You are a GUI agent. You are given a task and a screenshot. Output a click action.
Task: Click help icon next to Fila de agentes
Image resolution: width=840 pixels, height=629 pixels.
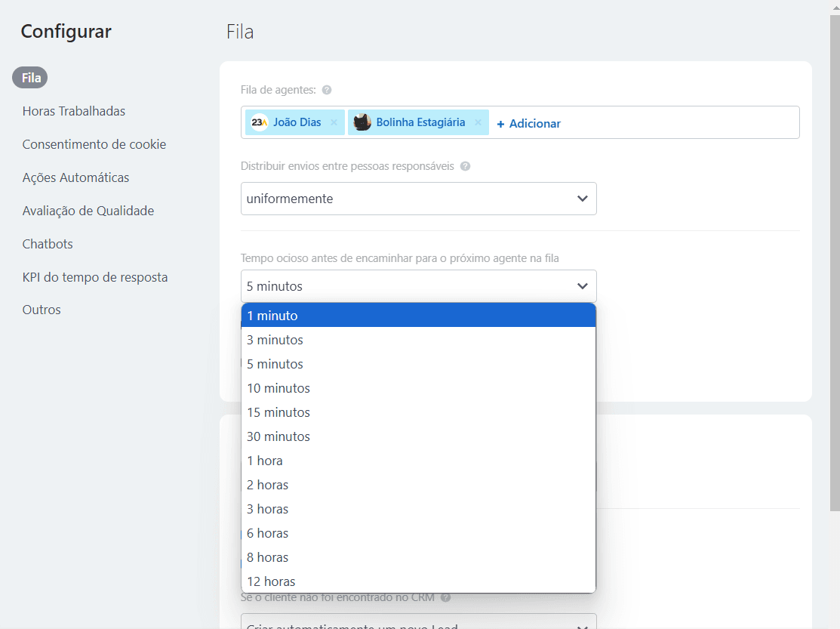click(x=327, y=90)
